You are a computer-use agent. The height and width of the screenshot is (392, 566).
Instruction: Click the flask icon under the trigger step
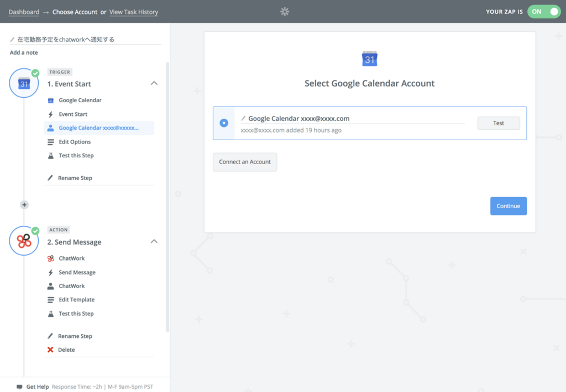click(x=50, y=156)
